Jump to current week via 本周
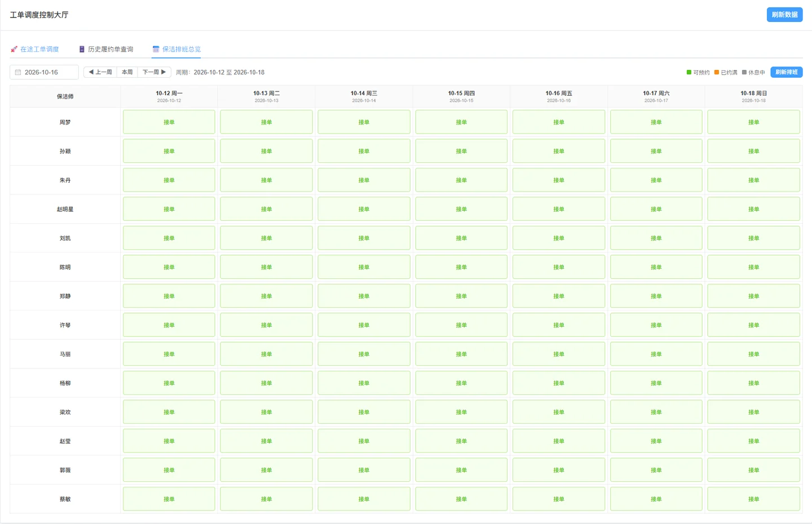This screenshot has width=812, height=524. tap(127, 72)
